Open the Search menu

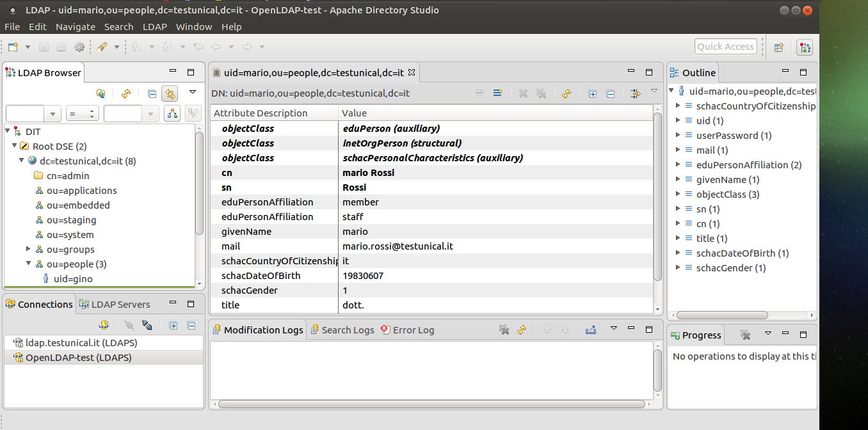point(118,27)
